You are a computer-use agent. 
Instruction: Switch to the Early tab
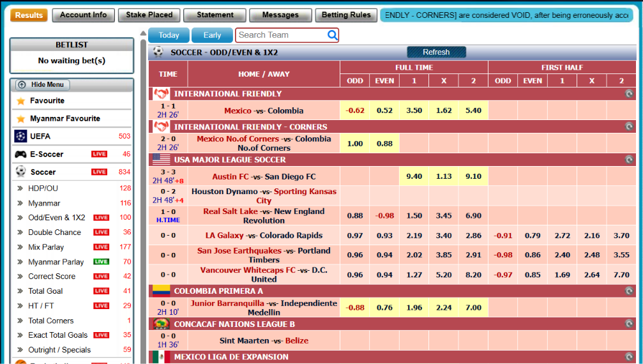212,35
